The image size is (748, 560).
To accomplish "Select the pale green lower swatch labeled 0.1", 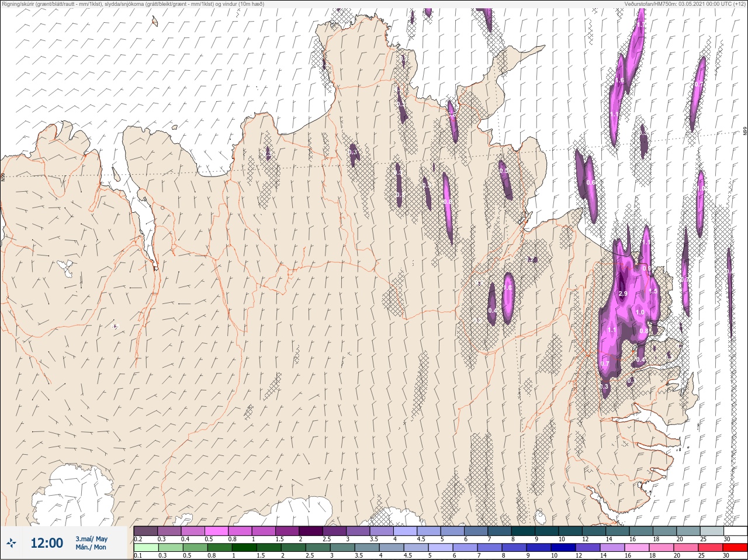I will pos(146,548).
